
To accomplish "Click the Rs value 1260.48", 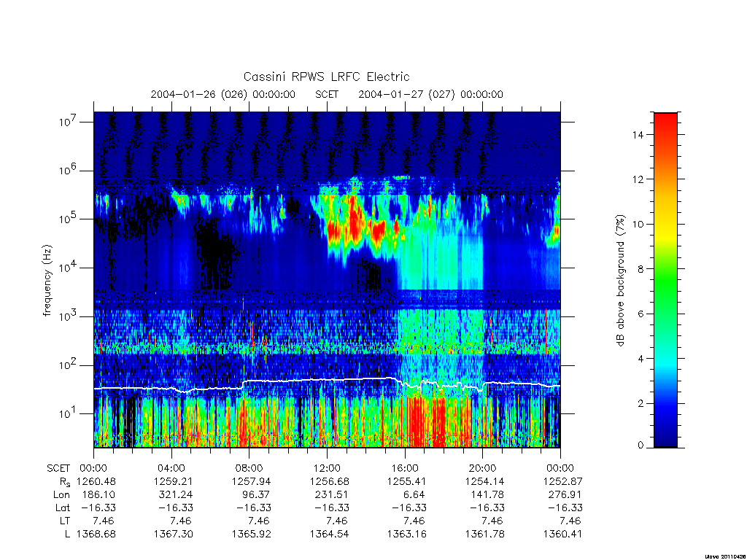I will click(x=96, y=481).
